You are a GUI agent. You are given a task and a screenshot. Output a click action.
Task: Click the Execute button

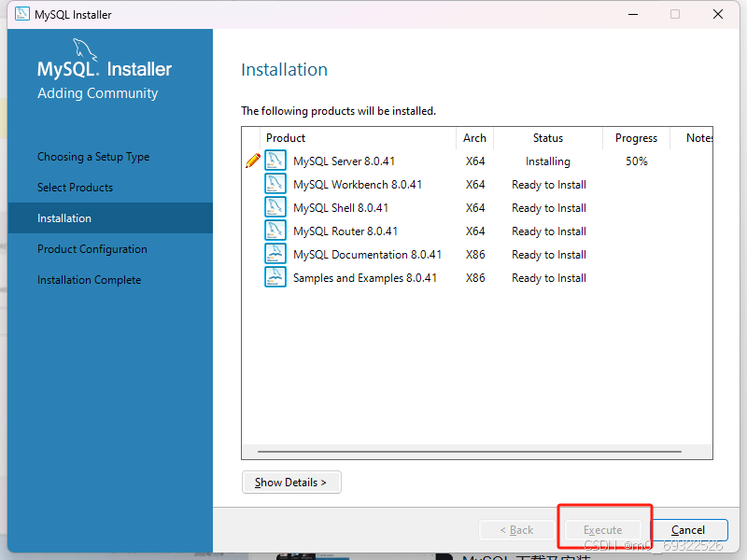point(603,530)
